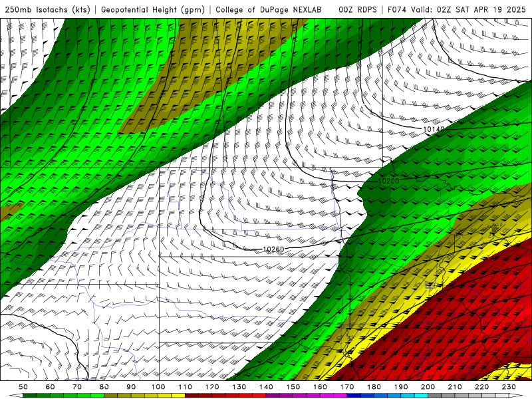Click the dark blue colorbar segment at 170

click(354, 396)
